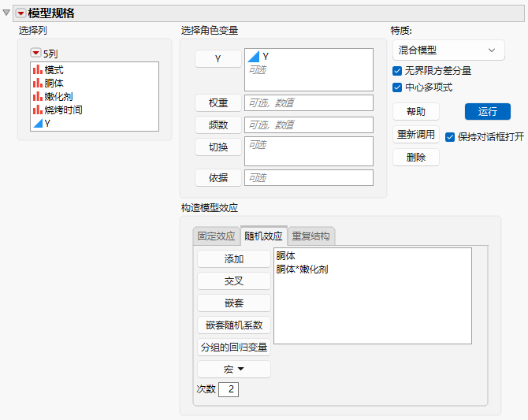This screenshot has height=420, width=528.
Task: Switch to the 固定效应 tab
Action: (x=216, y=236)
